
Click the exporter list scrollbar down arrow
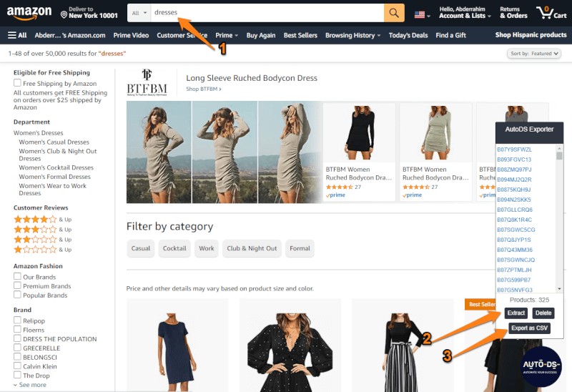tap(559, 289)
